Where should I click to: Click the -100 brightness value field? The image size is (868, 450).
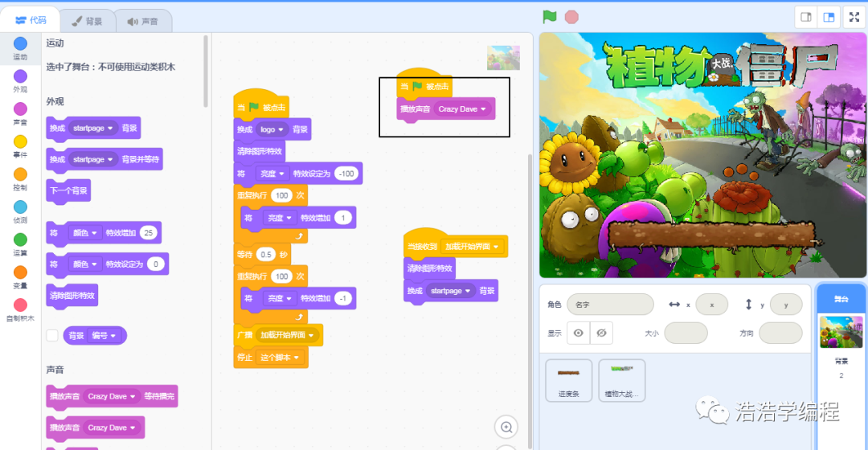pos(346,174)
